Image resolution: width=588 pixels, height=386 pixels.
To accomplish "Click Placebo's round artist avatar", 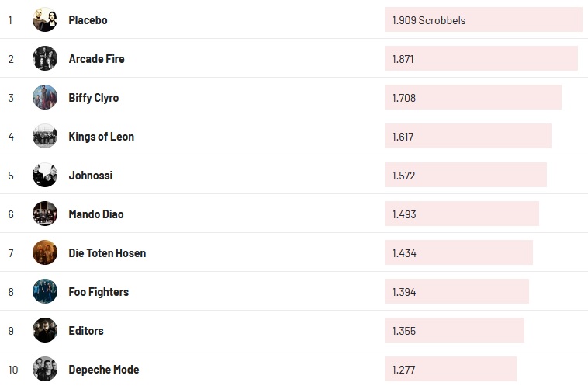I will (x=45, y=20).
